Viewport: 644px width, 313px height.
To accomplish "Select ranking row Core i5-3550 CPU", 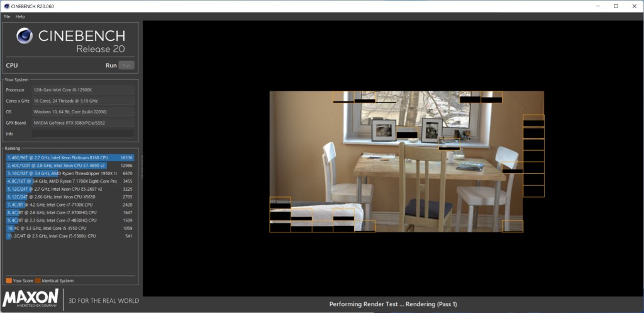I will pos(70,228).
